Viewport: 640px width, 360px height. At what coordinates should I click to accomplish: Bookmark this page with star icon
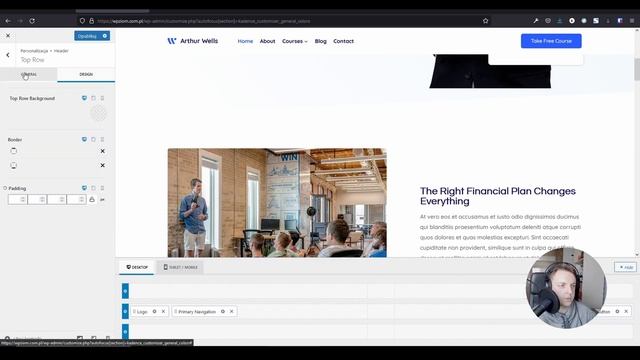tap(485, 21)
